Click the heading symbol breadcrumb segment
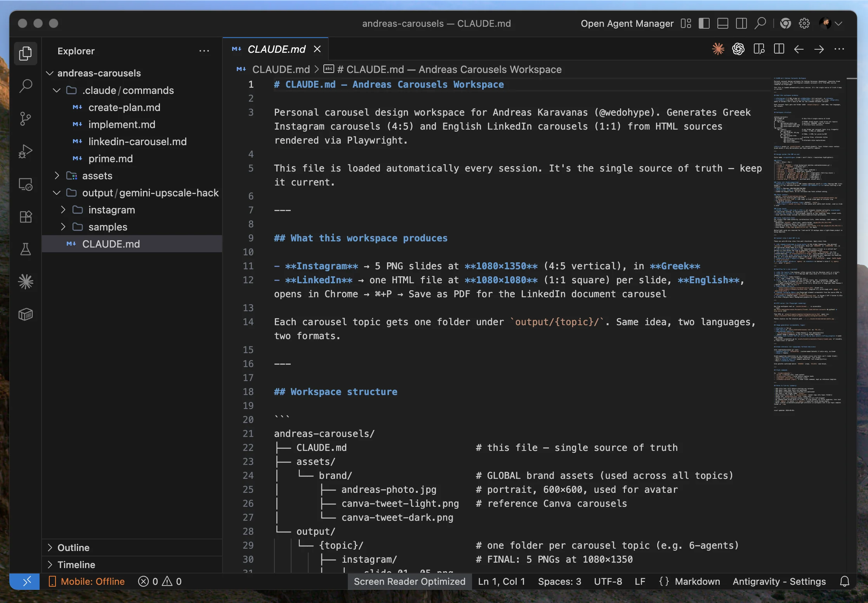This screenshot has height=603, width=868. point(443,69)
